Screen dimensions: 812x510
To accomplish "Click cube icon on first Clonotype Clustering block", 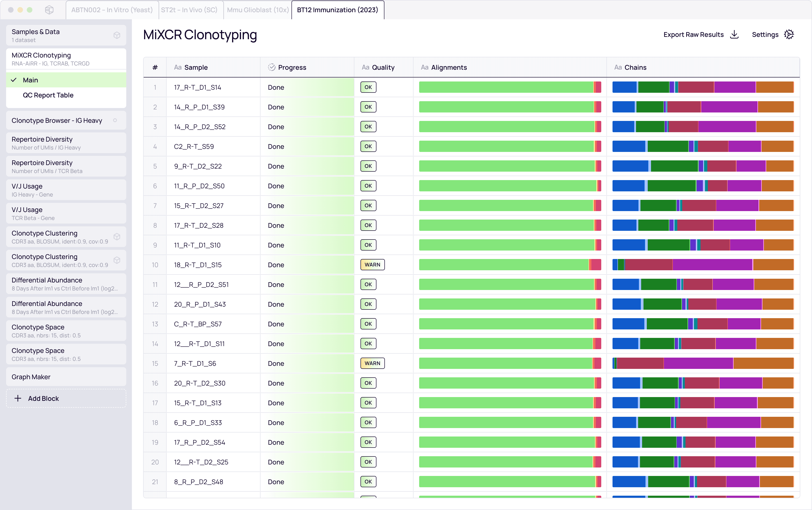I will 117,237.
